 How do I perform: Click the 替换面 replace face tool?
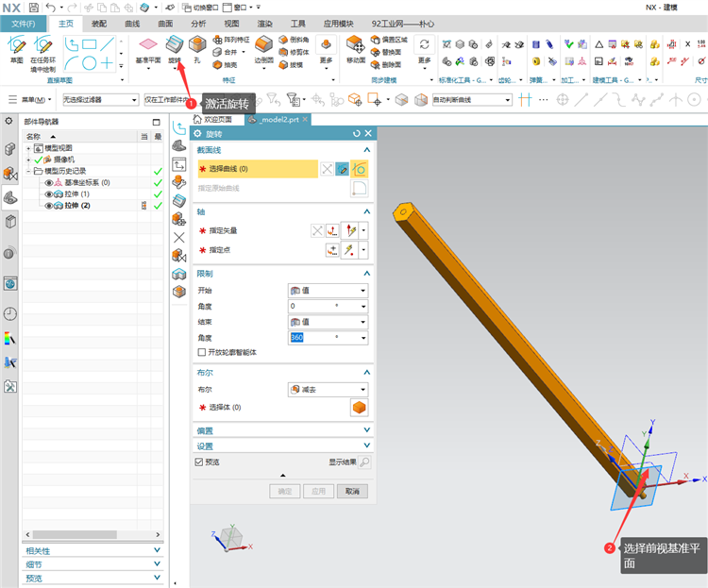click(x=386, y=53)
